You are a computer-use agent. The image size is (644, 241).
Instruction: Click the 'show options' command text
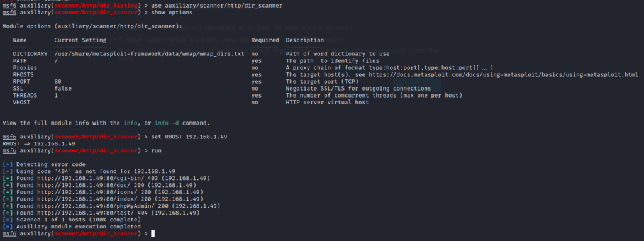point(172,13)
